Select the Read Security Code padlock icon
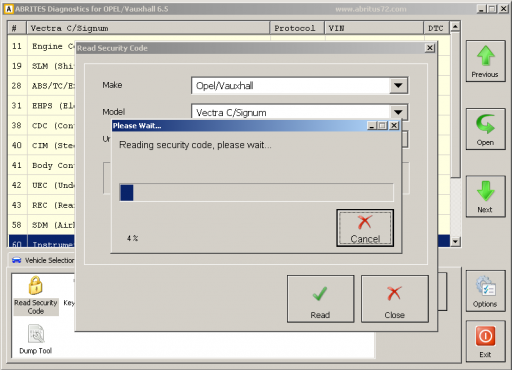The height and width of the screenshot is (370, 512). tap(36, 295)
